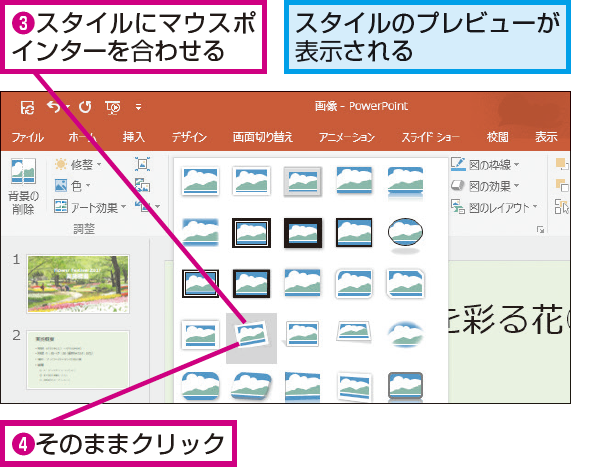Apply simple black frame style, second row fourth

point(354,232)
